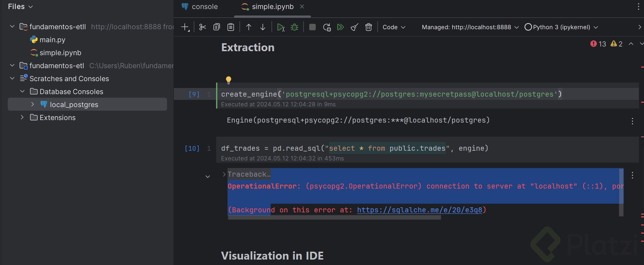Open Python 3 (ipykernel) kernel selector
This screenshot has width=644, height=265.
click(561, 27)
